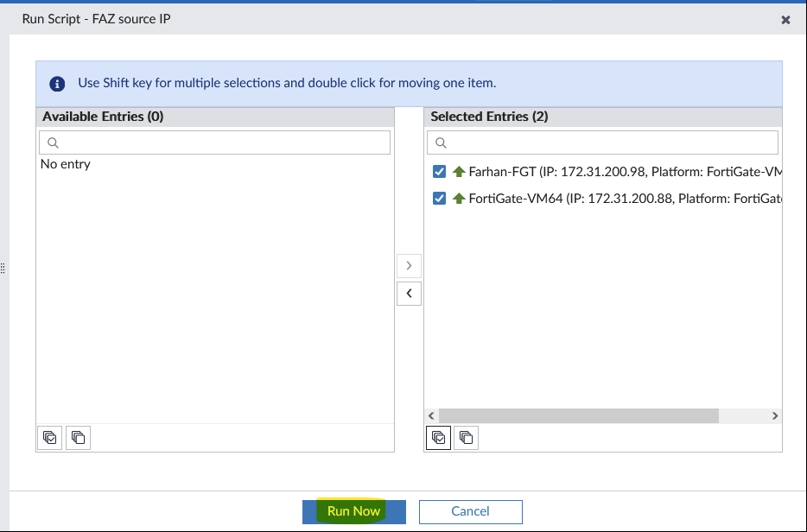Screen dimensions: 807x532
Task: Uncheck the FortiGate-VM64 device checkbox
Action: point(439,198)
